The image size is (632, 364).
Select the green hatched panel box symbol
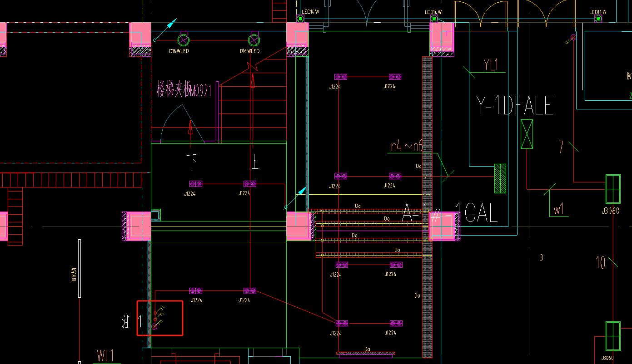pyautogui.click(x=500, y=178)
